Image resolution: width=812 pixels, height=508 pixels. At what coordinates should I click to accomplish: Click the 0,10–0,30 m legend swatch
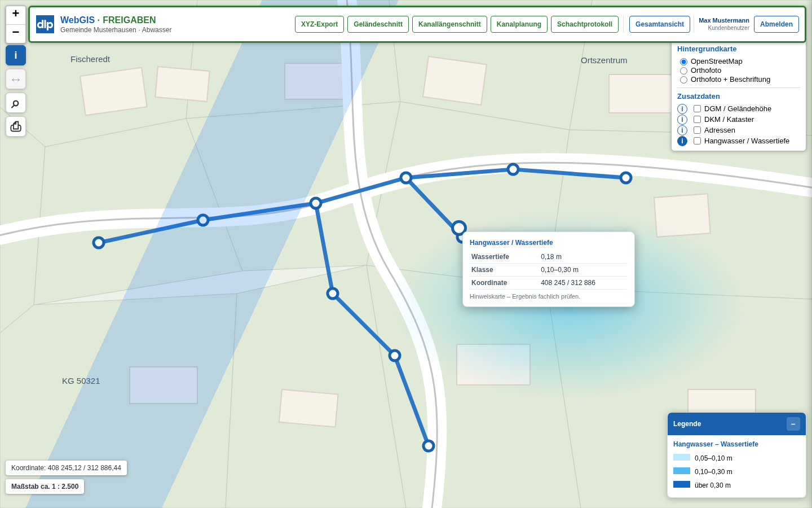(682, 471)
